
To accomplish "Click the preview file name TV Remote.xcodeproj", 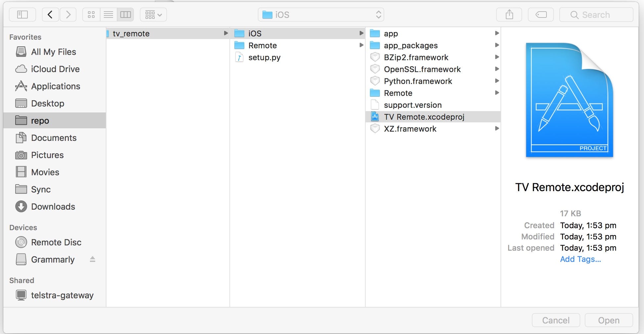I will point(570,187).
